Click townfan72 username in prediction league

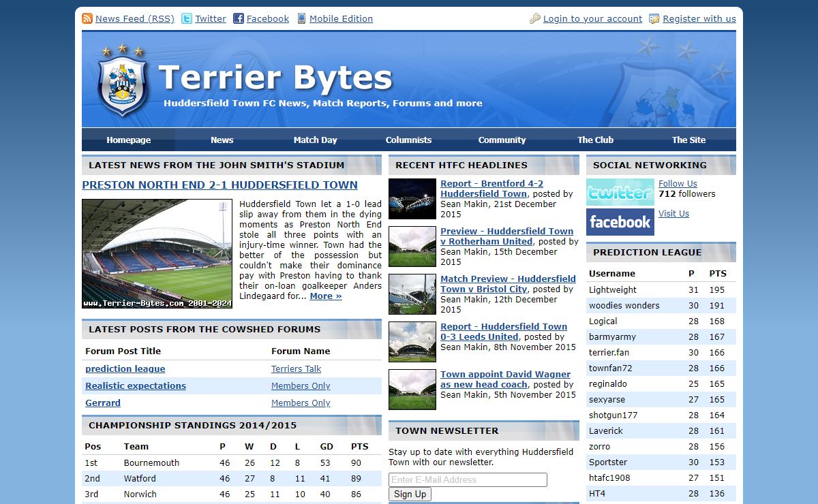coord(611,368)
